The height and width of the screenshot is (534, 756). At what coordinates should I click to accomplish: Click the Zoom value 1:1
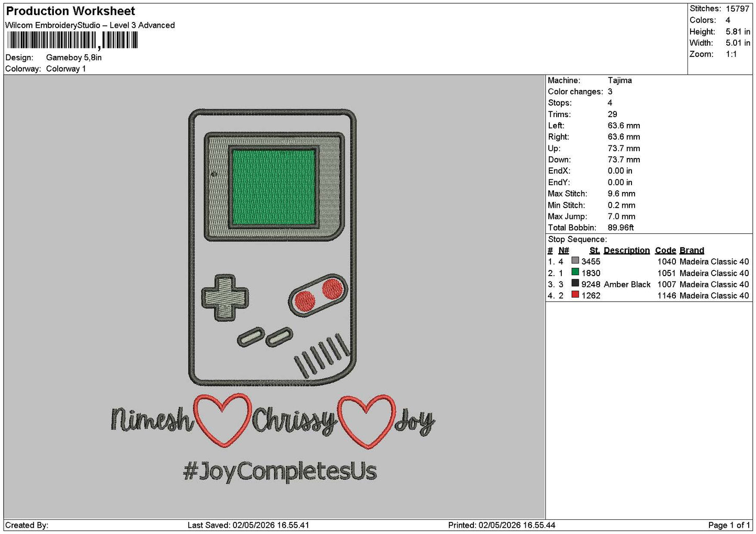tap(731, 54)
